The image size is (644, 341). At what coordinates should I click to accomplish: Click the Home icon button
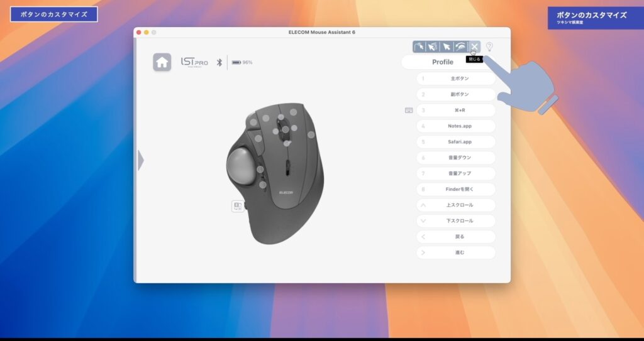click(x=162, y=62)
